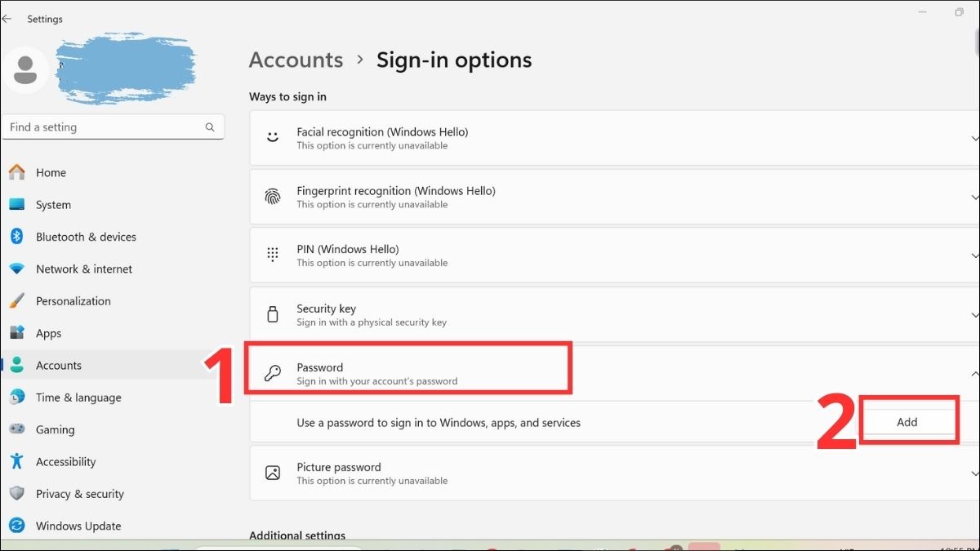Screen dimensions: 980x551
Task: Click the smiley face icon for Facial recognition
Action: (273, 138)
